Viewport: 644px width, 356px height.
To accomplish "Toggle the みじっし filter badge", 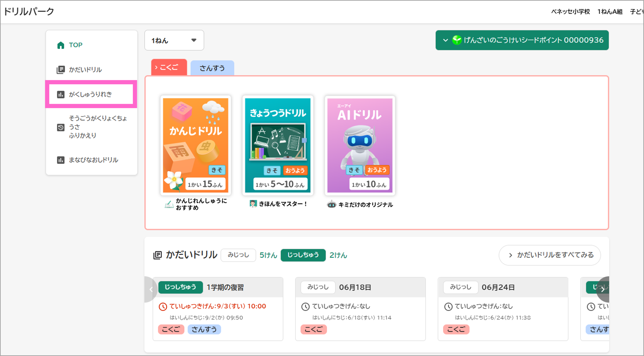I will 238,255.
